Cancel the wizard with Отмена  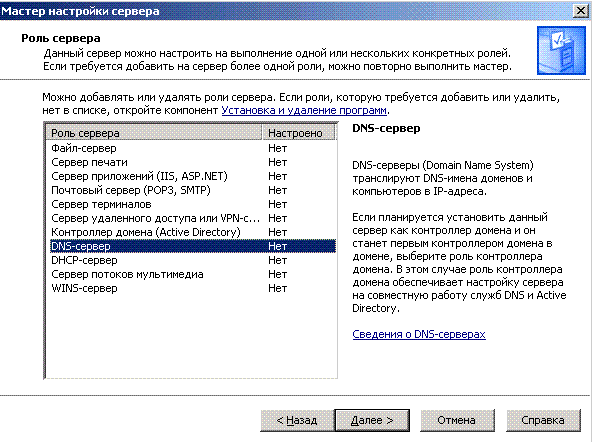[x=457, y=420]
